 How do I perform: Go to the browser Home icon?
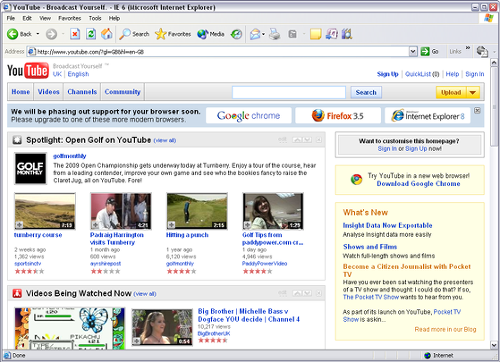coord(107,34)
